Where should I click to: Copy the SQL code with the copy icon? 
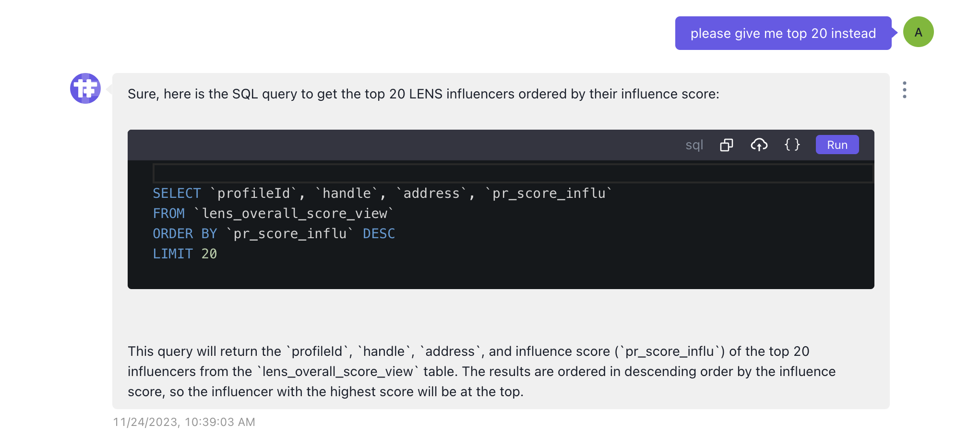click(x=726, y=145)
